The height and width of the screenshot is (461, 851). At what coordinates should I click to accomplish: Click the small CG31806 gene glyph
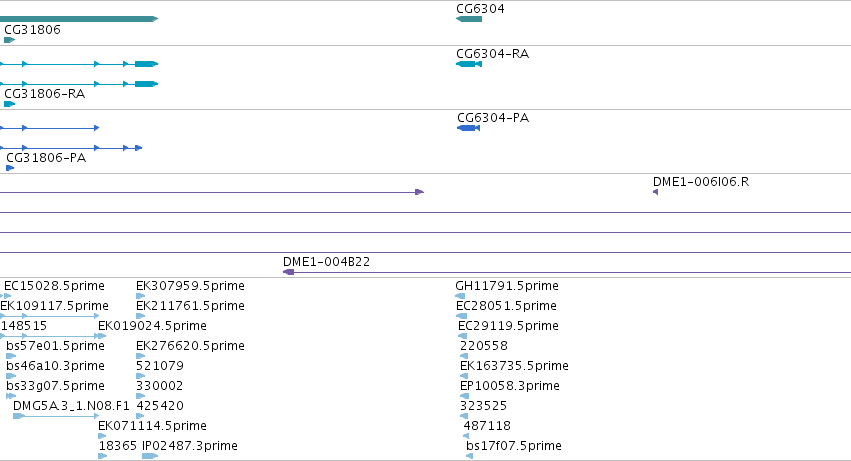(x=9, y=40)
